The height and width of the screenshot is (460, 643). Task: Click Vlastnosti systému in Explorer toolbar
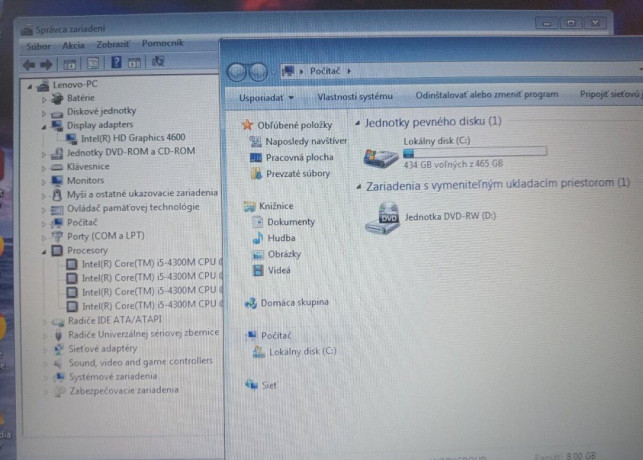pos(355,97)
